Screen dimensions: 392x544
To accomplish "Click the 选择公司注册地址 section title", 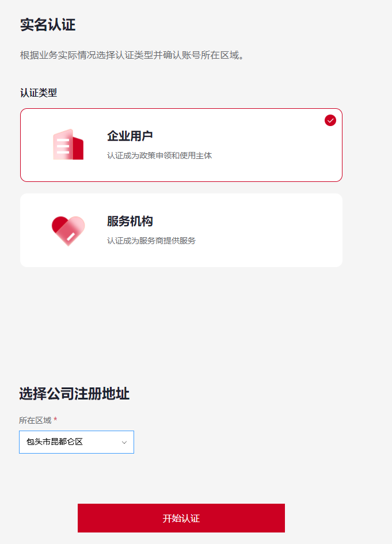I will (x=74, y=394).
